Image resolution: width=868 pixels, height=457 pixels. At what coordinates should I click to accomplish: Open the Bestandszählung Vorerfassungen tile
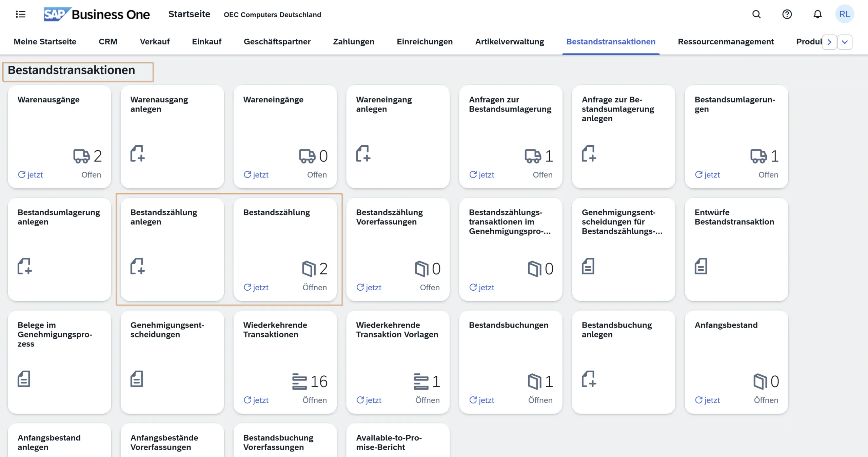coord(398,250)
